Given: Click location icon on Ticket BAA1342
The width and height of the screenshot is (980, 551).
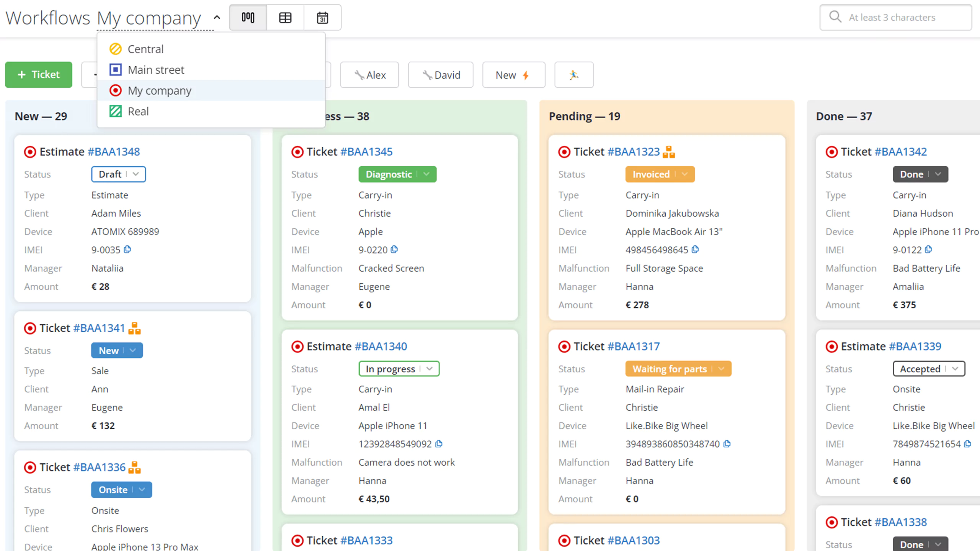Looking at the screenshot, I should (831, 152).
